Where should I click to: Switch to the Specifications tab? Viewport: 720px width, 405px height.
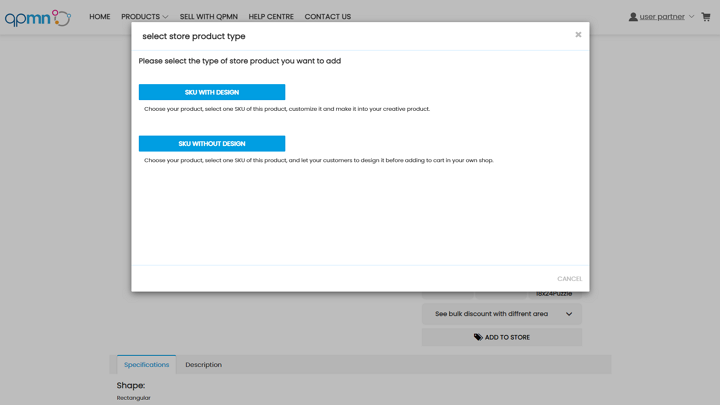146,365
